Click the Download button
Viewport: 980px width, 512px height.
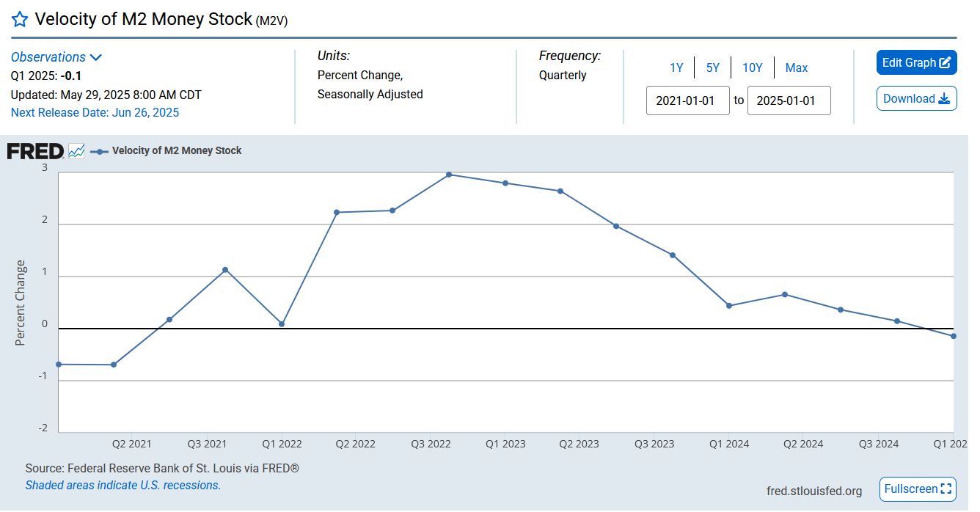tap(916, 99)
